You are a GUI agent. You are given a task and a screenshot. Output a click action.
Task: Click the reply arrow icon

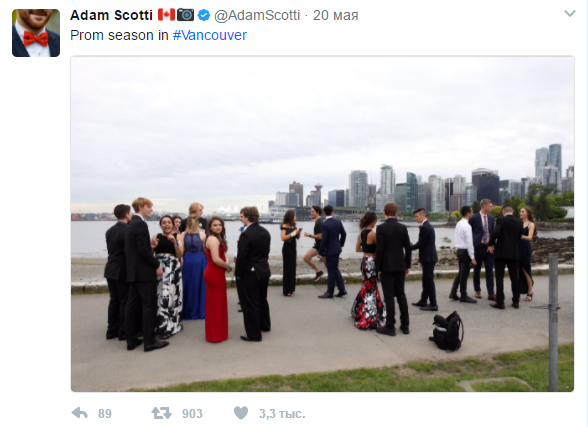pyautogui.click(x=80, y=413)
